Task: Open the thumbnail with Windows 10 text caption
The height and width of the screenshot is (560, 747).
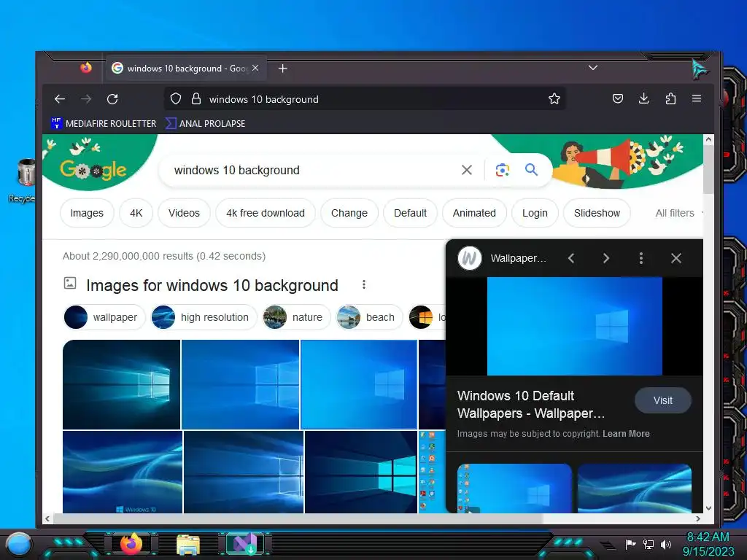Action: (x=123, y=472)
